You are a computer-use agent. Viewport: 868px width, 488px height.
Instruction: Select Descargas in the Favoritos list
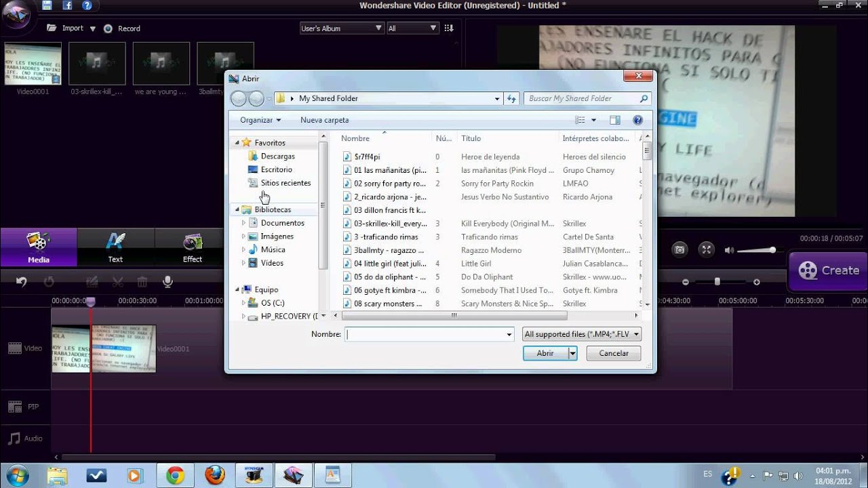coord(277,157)
